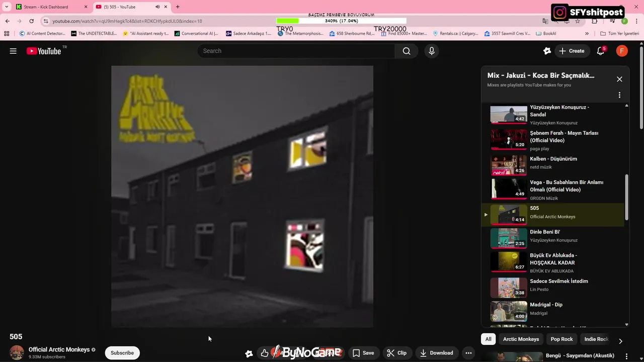The height and width of the screenshot is (362, 644).
Task: Download the video
Action: (437, 353)
